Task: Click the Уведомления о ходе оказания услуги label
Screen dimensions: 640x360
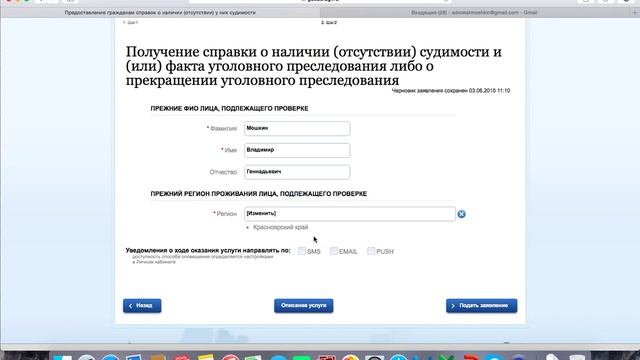Action: click(208, 251)
